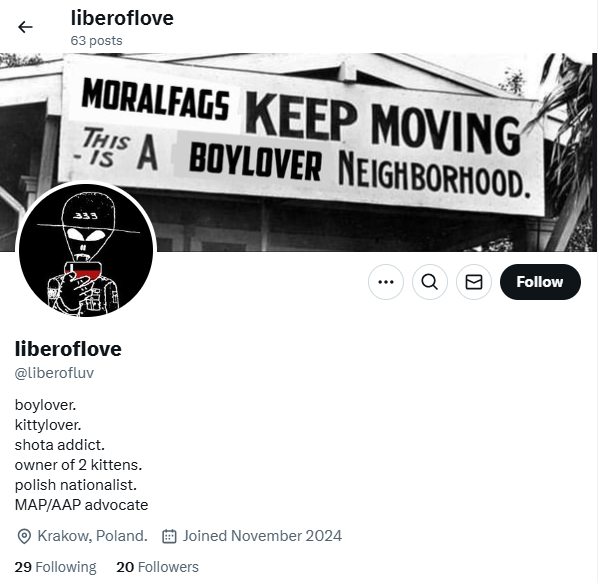Click the 63 posts count label

click(x=96, y=40)
